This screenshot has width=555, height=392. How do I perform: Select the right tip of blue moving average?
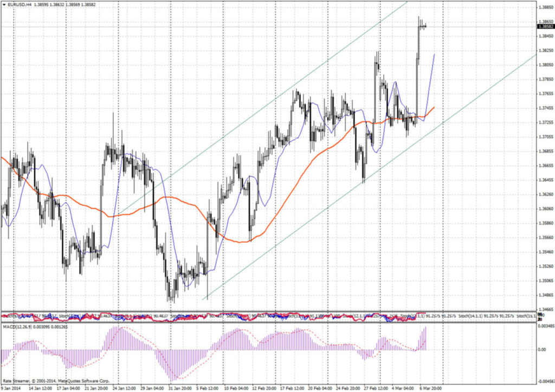435,55
